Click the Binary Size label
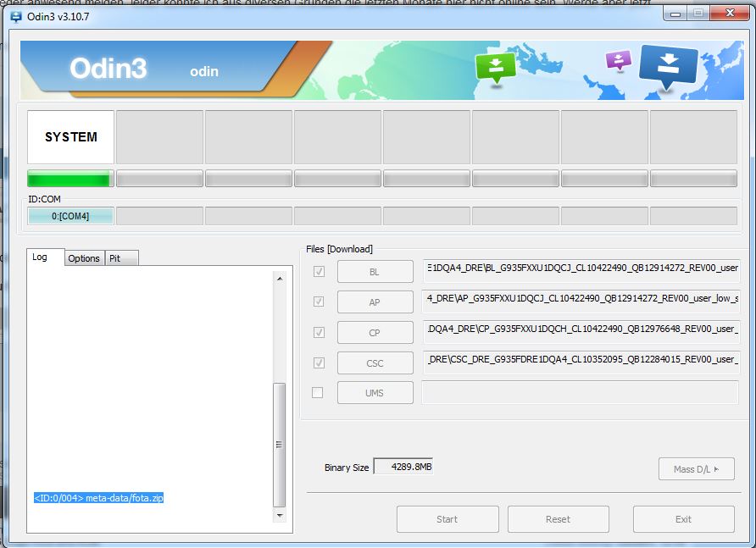 click(x=347, y=468)
